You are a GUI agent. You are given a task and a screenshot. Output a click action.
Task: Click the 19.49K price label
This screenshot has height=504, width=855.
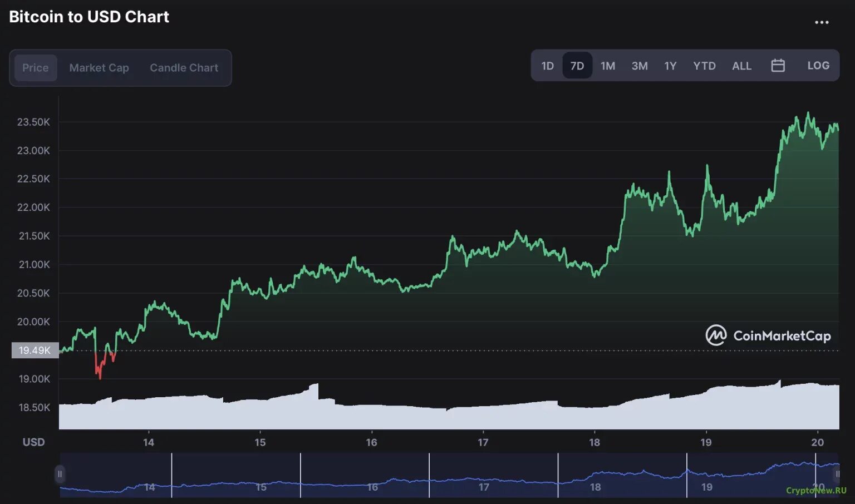pyautogui.click(x=35, y=350)
